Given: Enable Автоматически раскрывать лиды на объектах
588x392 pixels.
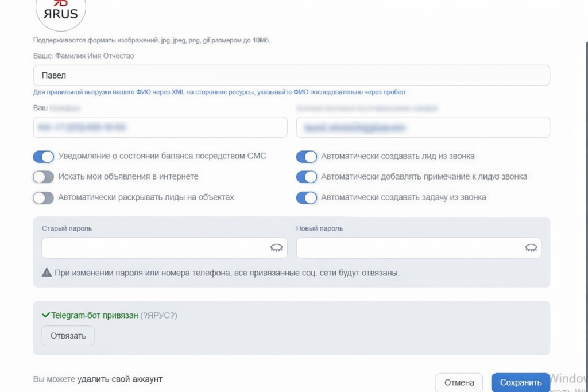Looking at the screenshot, I should coord(44,198).
